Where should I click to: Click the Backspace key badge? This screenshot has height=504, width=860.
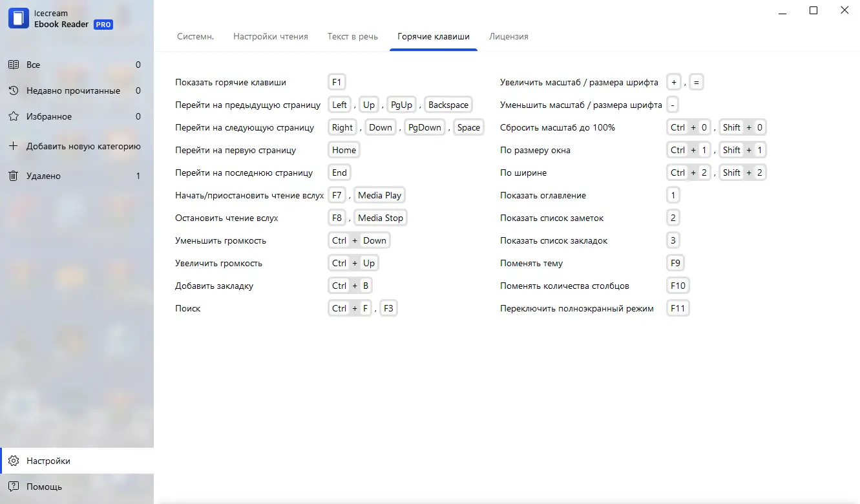pos(448,105)
